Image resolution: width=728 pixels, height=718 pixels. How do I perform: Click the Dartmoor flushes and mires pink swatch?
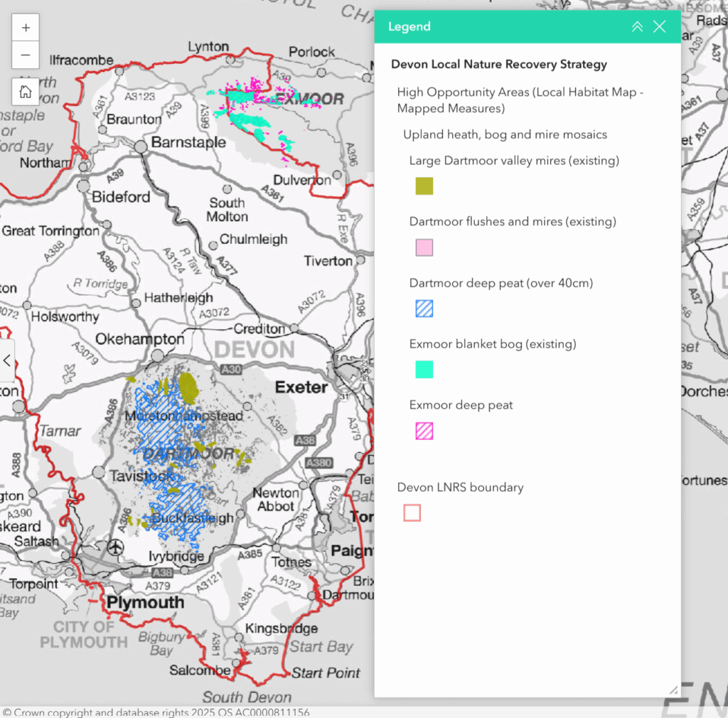pyautogui.click(x=424, y=247)
